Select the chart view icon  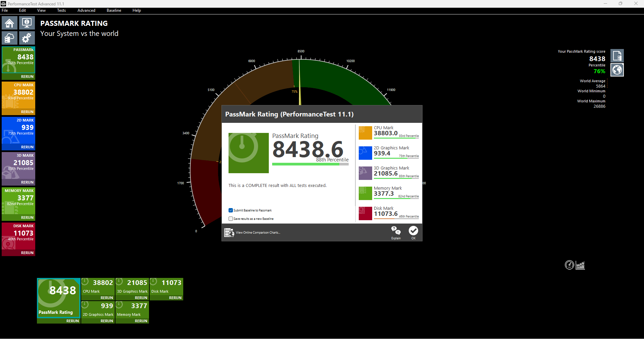click(580, 265)
